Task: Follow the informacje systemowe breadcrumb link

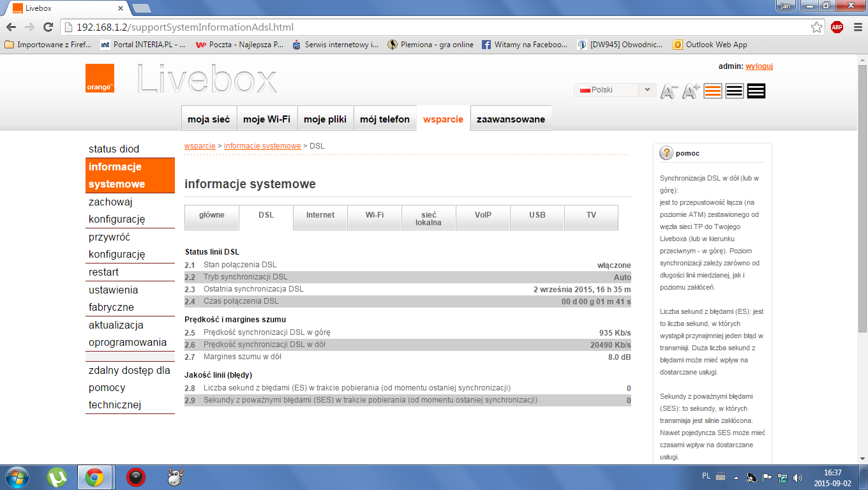Action: pyautogui.click(x=262, y=146)
